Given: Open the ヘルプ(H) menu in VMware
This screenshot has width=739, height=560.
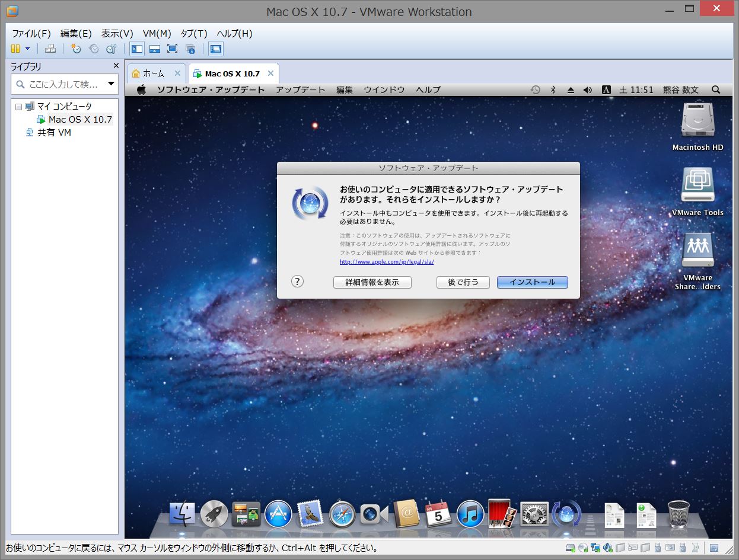Looking at the screenshot, I should [x=234, y=33].
